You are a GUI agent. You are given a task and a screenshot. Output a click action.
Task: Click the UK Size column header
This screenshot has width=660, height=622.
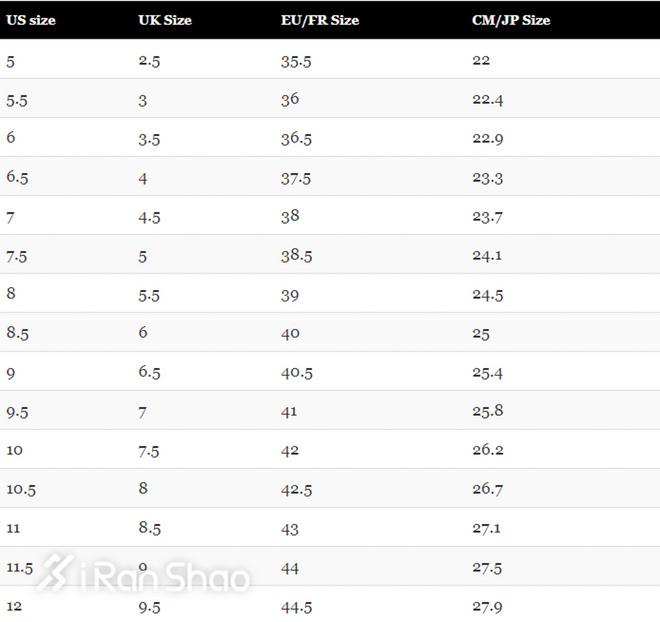click(x=165, y=20)
